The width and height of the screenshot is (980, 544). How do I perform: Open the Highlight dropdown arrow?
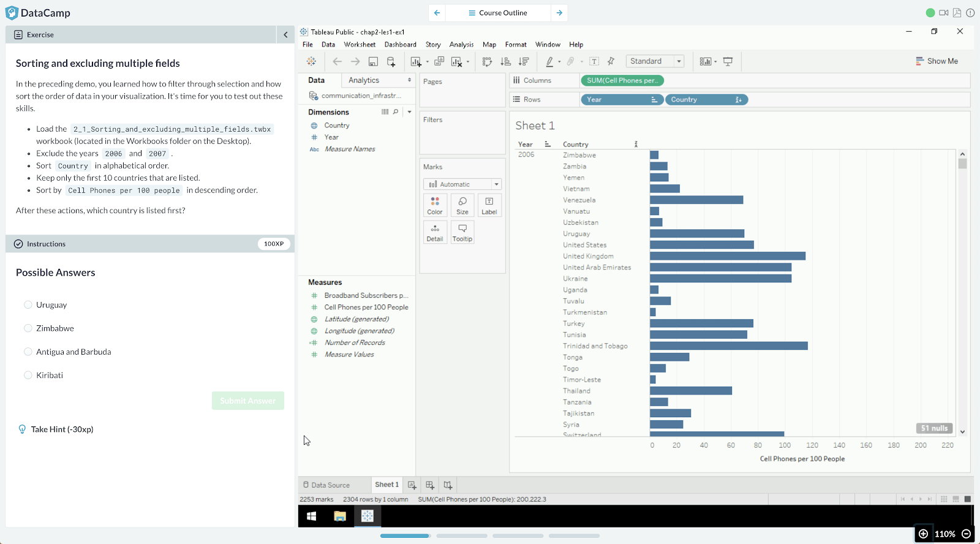click(x=559, y=62)
